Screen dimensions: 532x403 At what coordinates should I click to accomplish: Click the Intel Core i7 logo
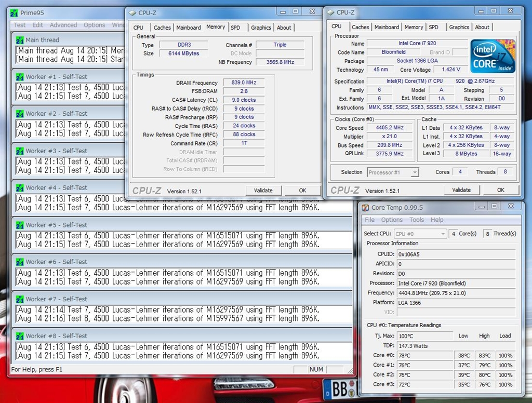click(x=493, y=56)
